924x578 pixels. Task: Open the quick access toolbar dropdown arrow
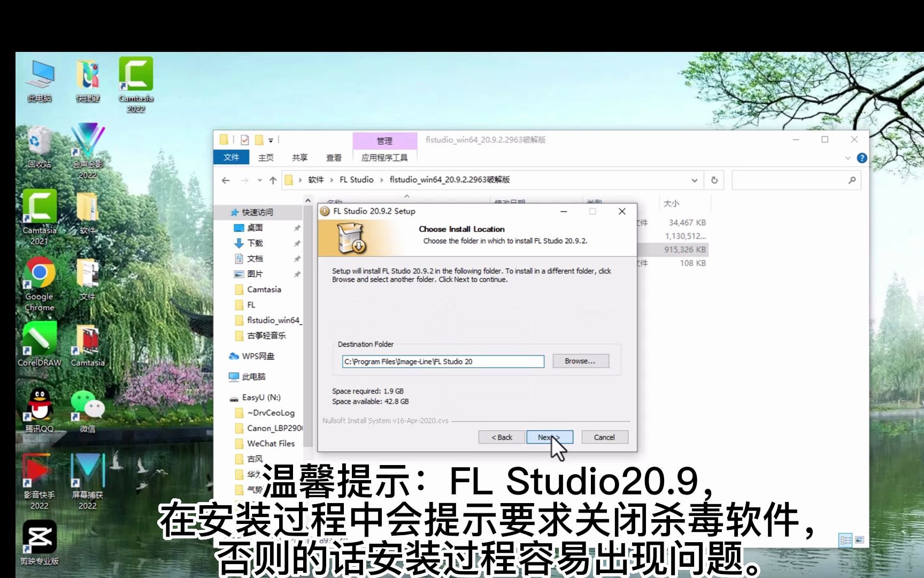tap(271, 140)
